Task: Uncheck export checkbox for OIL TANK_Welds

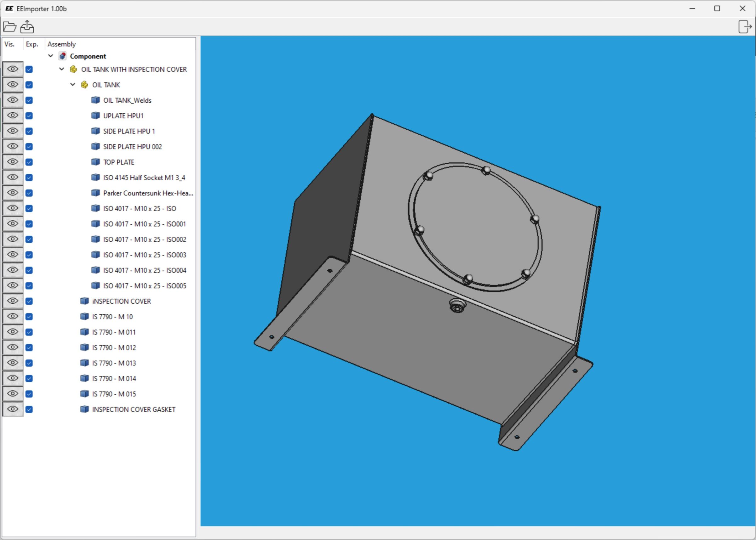Action: (29, 100)
